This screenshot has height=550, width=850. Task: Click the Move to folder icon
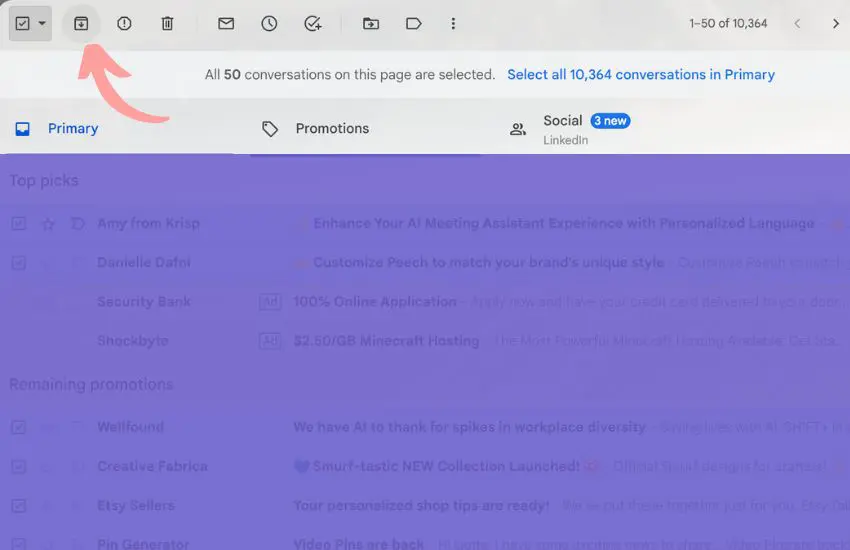pos(371,23)
